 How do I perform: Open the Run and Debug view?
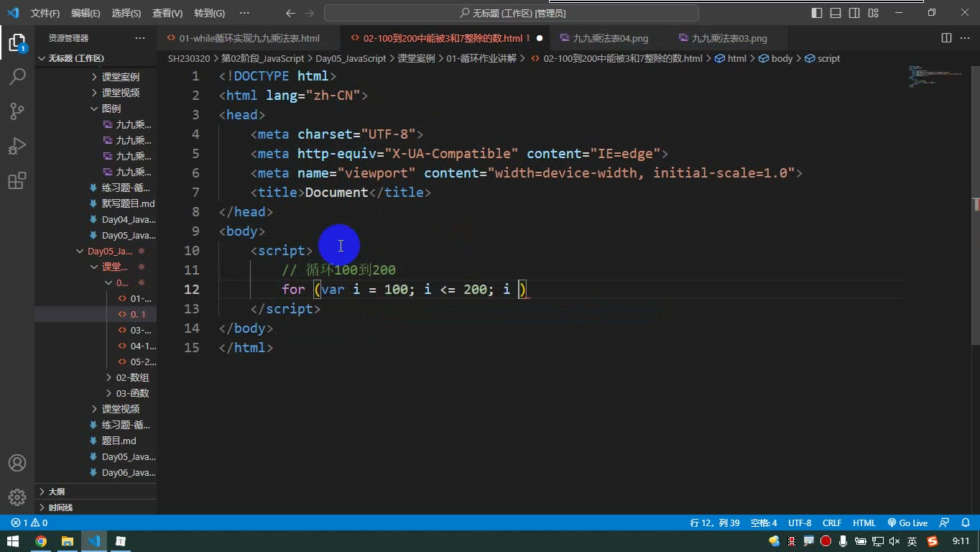[17, 146]
